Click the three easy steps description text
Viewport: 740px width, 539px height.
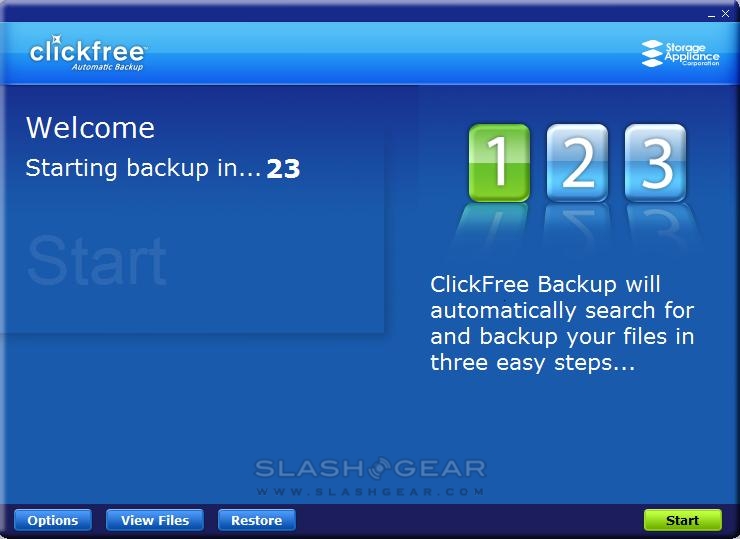point(562,324)
